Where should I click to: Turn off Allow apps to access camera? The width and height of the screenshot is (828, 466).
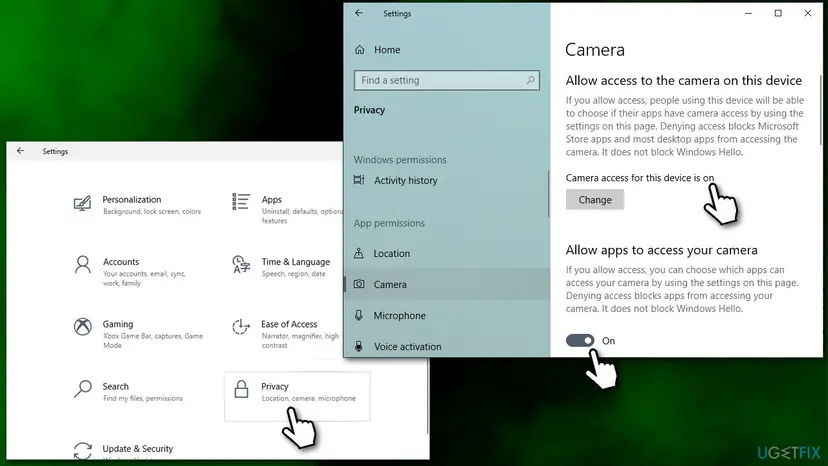point(580,341)
